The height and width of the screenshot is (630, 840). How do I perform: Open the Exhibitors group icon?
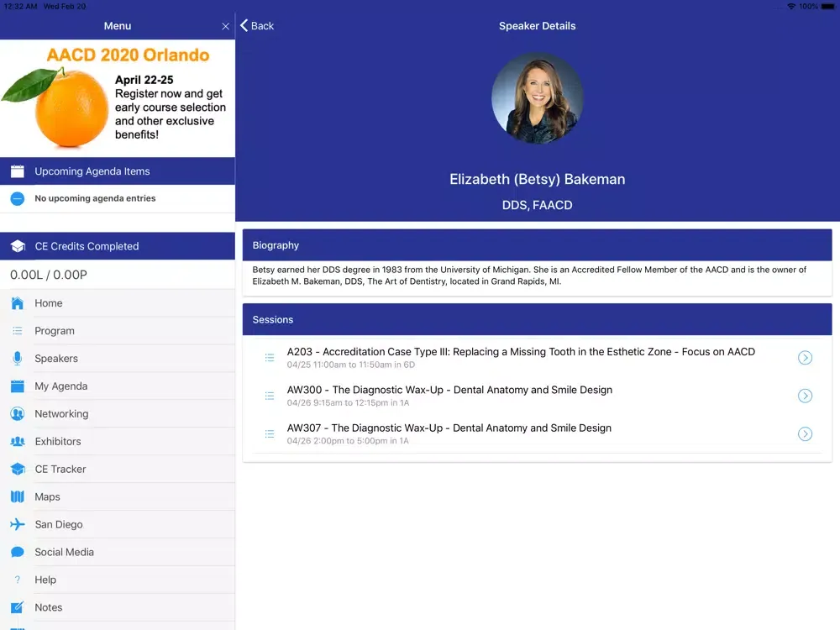(x=17, y=442)
